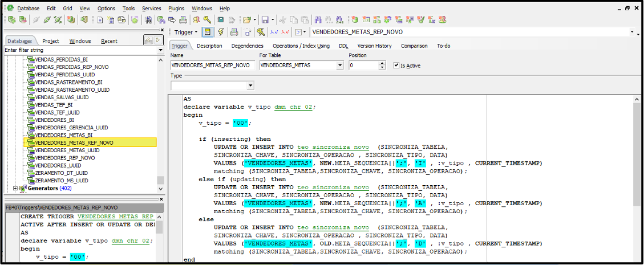Click the yellow key icon in main toolbar
The height and width of the screenshot is (265, 644).
(x=207, y=20)
